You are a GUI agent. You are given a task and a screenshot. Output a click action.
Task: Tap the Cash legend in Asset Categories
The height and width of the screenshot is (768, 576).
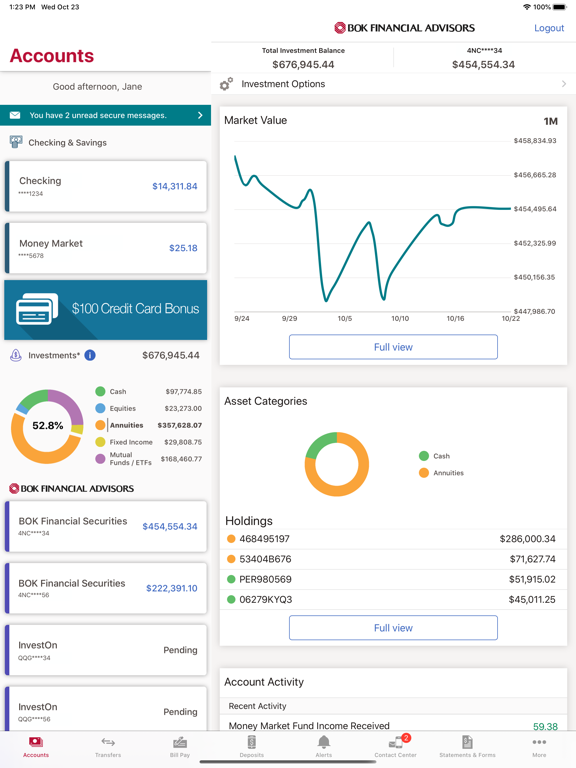(434, 456)
